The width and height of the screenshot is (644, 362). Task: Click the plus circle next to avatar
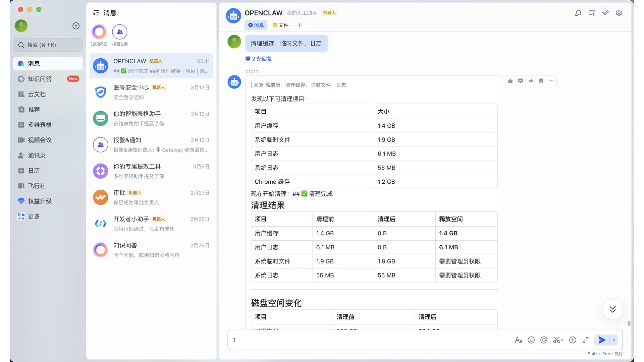[x=76, y=26]
